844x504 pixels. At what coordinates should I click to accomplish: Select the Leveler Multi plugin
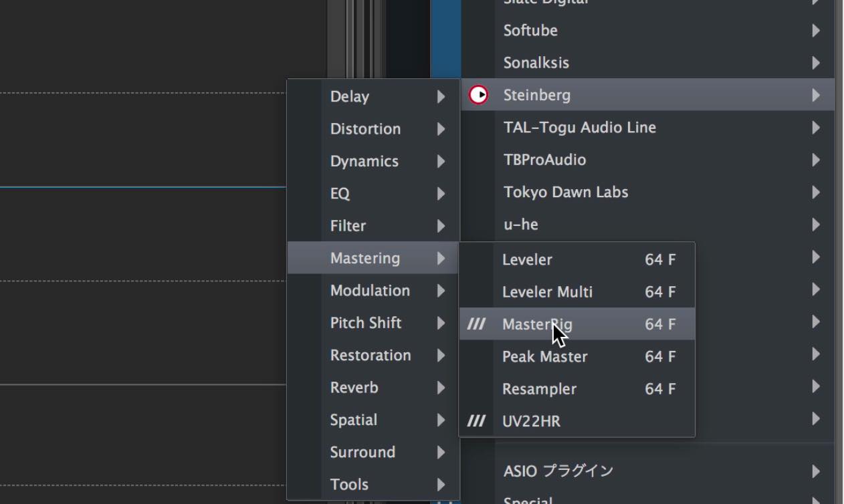577,291
